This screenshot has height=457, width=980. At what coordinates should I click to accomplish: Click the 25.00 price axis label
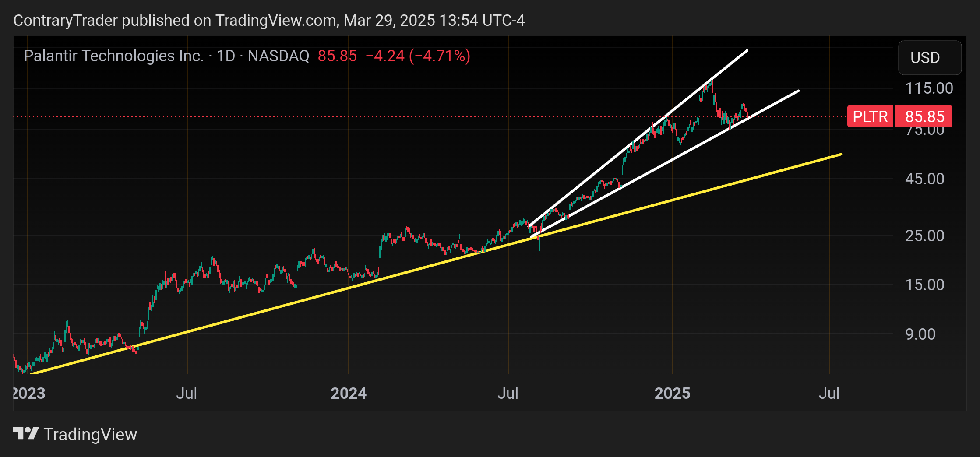click(x=925, y=236)
